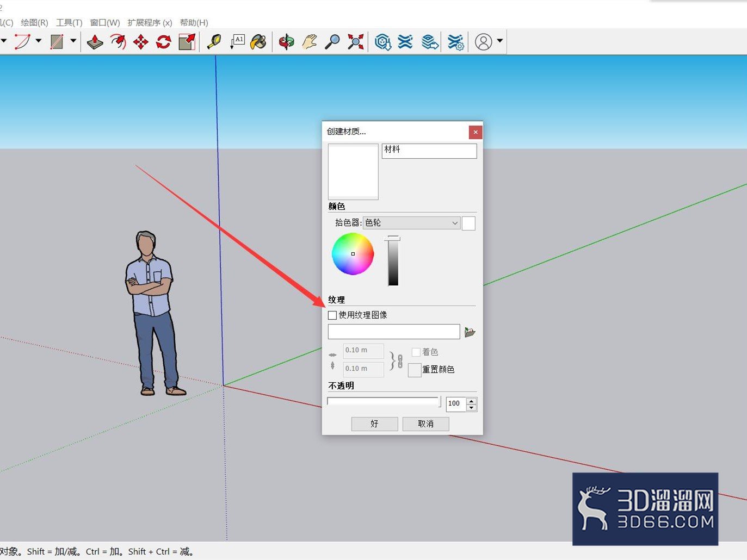Open the Arc tool dropdown arrow

point(39,41)
